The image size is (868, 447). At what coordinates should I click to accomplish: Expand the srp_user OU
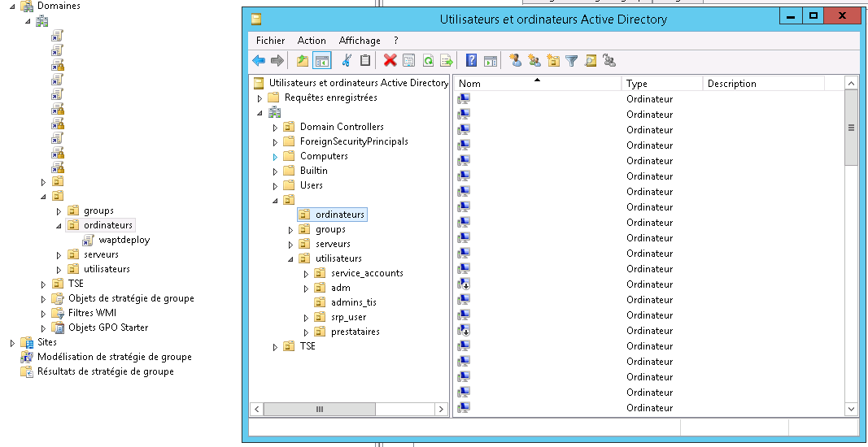point(306,318)
